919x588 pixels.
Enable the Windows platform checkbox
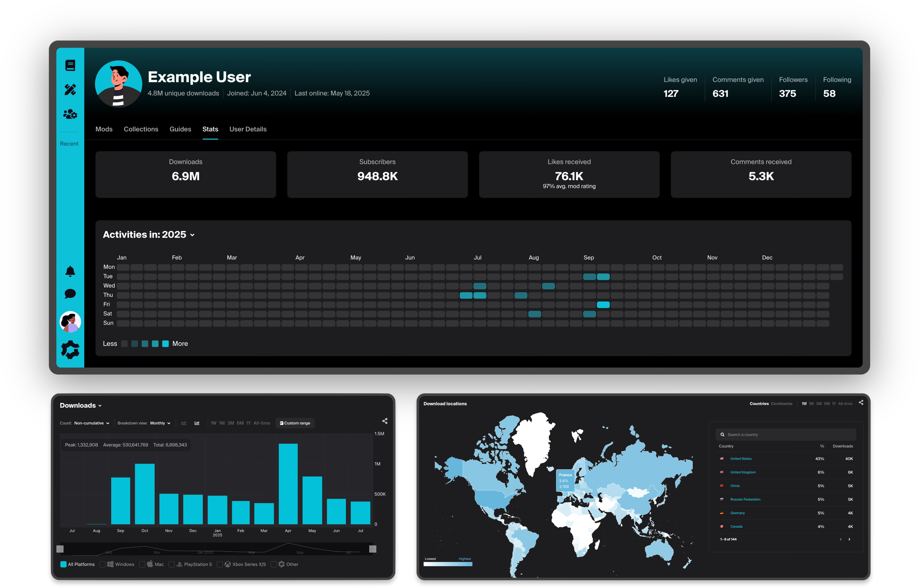pos(102,564)
